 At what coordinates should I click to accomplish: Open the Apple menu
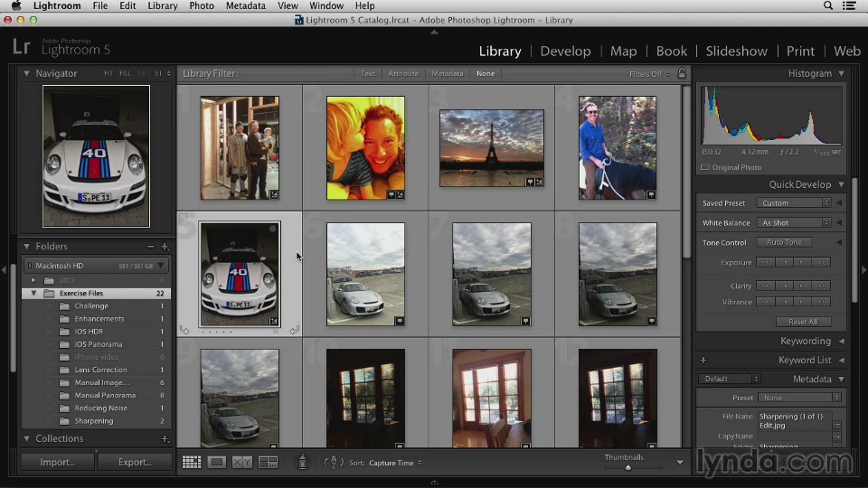point(16,5)
